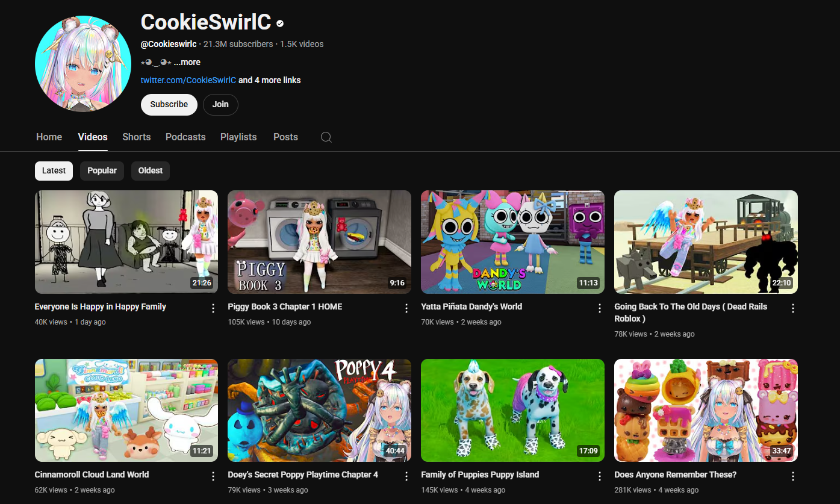
Task: Click the 33:47 duration badge
Action: click(x=782, y=451)
